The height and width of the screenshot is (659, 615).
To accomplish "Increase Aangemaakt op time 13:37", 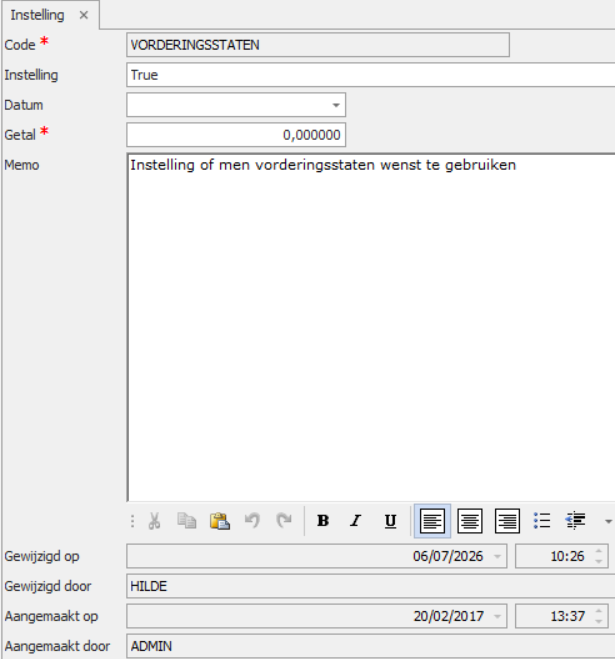I will click(599, 612).
